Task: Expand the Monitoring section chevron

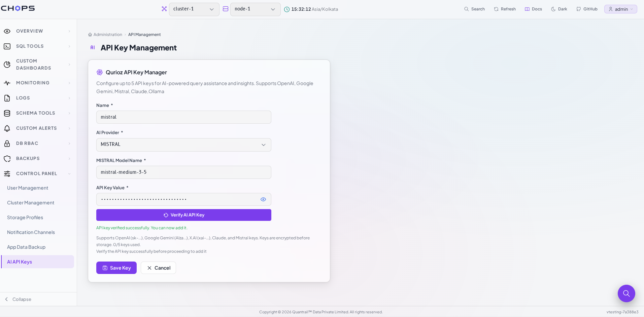Action: click(69, 83)
